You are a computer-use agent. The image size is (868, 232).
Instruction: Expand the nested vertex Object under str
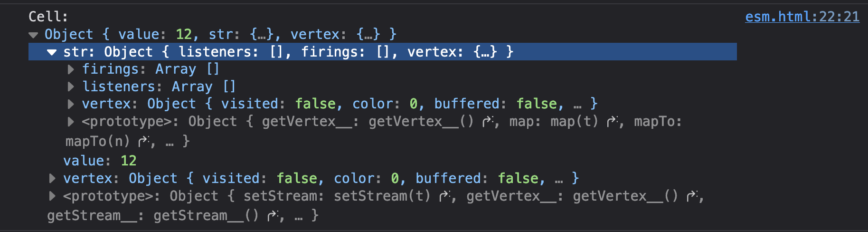tap(71, 104)
